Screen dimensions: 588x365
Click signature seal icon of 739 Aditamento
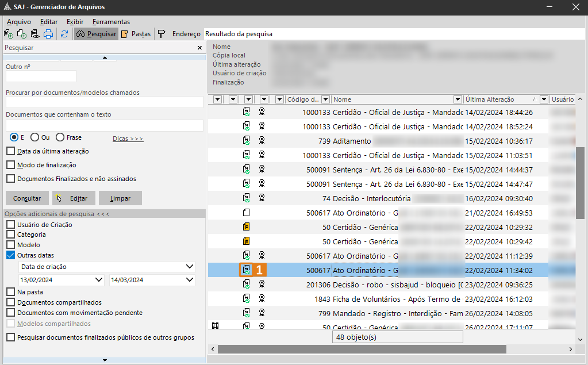coord(262,141)
